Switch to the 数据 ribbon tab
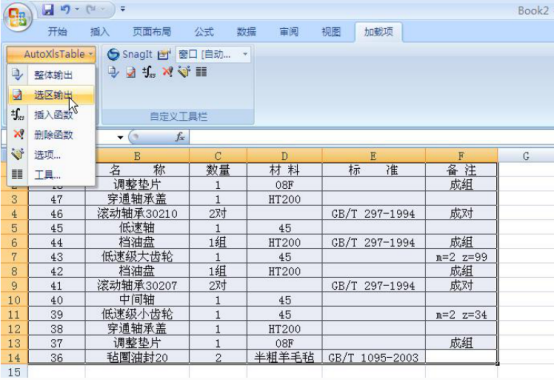The width and height of the screenshot is (554, 380). [246, 32]
